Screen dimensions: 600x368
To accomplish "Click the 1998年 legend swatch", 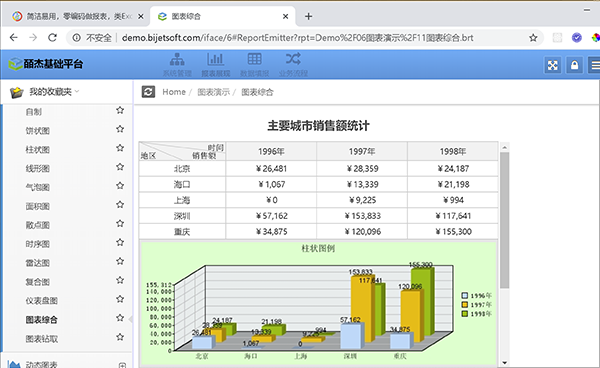I will (465, 314).
